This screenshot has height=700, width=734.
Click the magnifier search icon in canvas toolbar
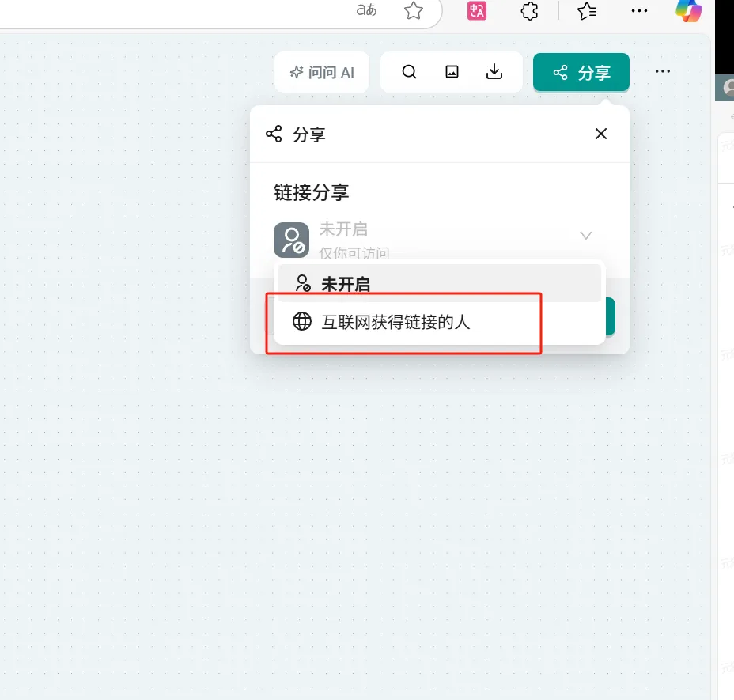coord(409,72)
